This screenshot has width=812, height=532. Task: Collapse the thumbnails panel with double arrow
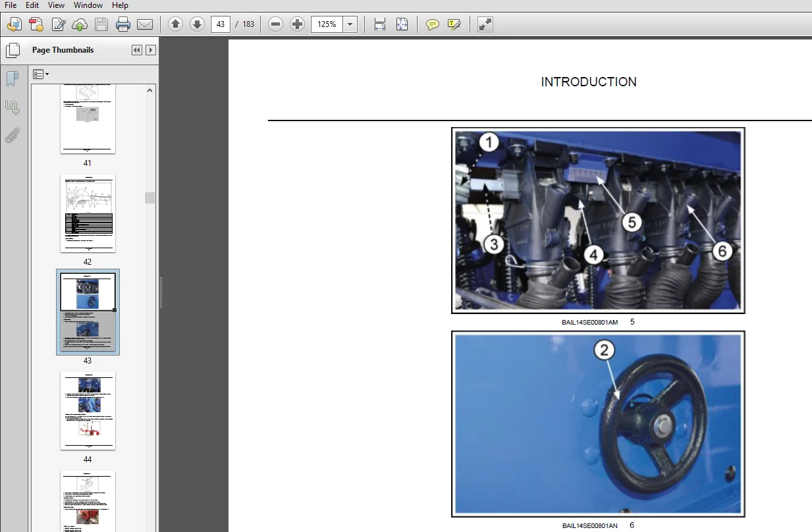[x=137, y=50]
